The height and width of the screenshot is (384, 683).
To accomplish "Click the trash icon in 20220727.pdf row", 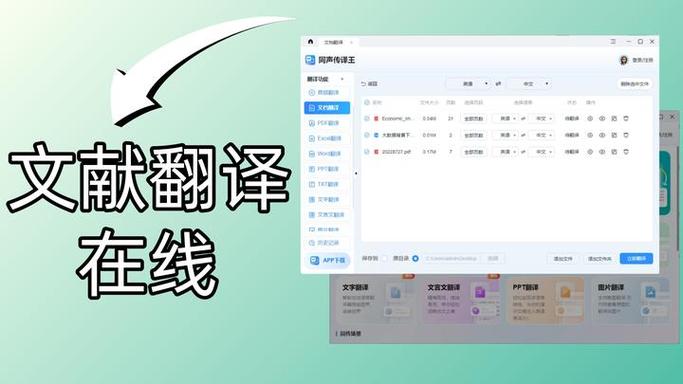I will click(x=626, y=152).
